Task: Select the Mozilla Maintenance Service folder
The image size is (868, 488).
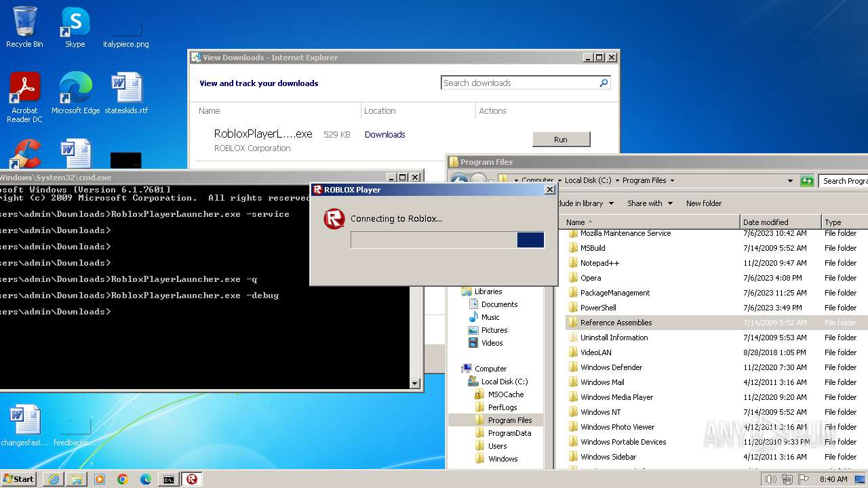Action: [x=625, y=233]
